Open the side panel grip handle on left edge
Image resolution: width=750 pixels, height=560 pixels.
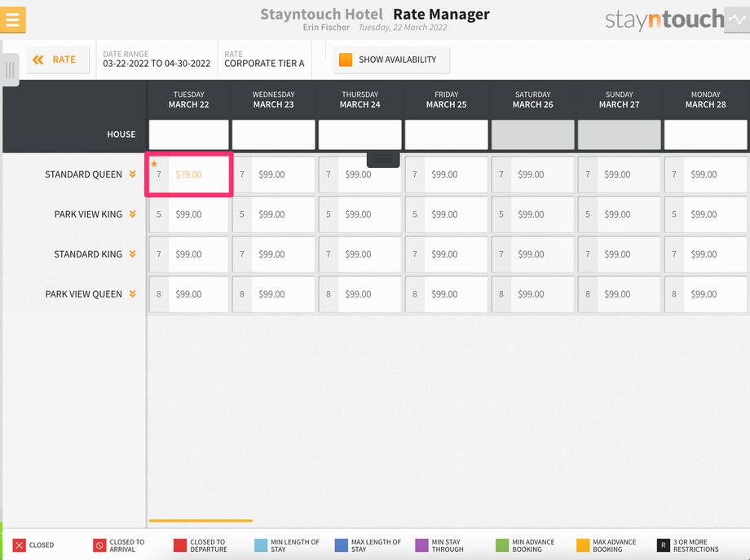point(10,70)
